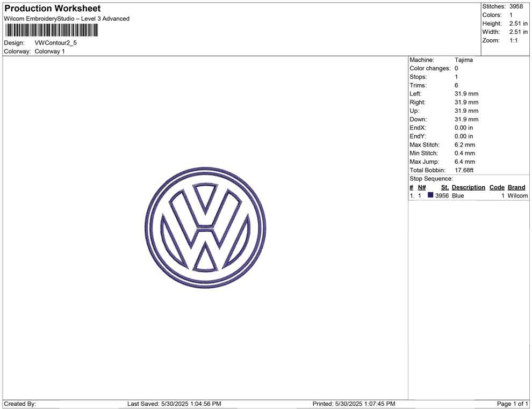532x409 pixels.
Task: Select Total Bobbin value '17.68ft'
Action: 464,170
